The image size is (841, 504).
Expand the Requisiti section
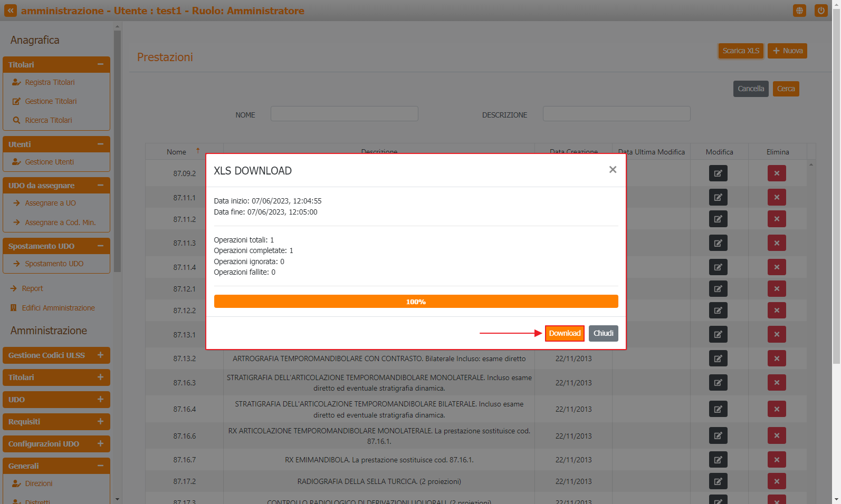pos(100,422)
